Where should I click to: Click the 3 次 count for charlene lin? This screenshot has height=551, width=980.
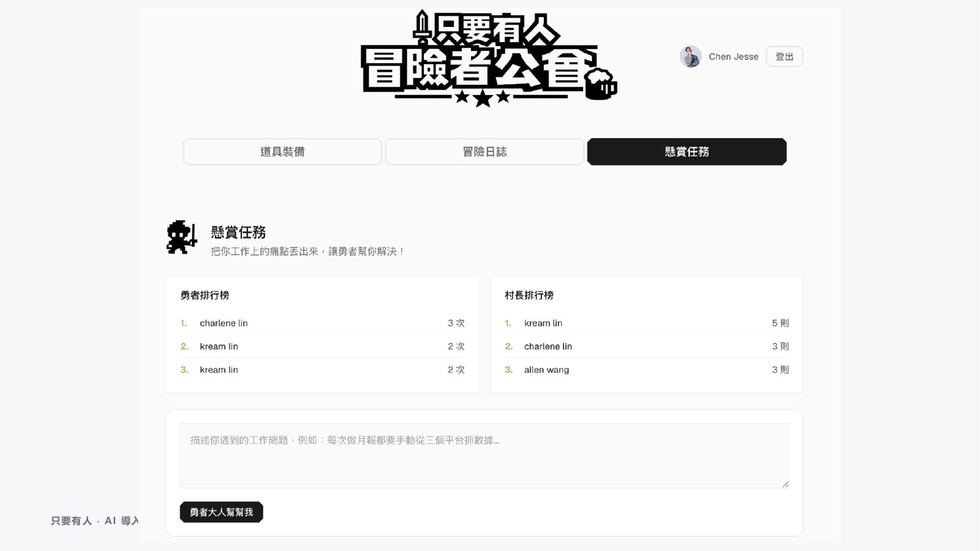[x=456, y=323]
